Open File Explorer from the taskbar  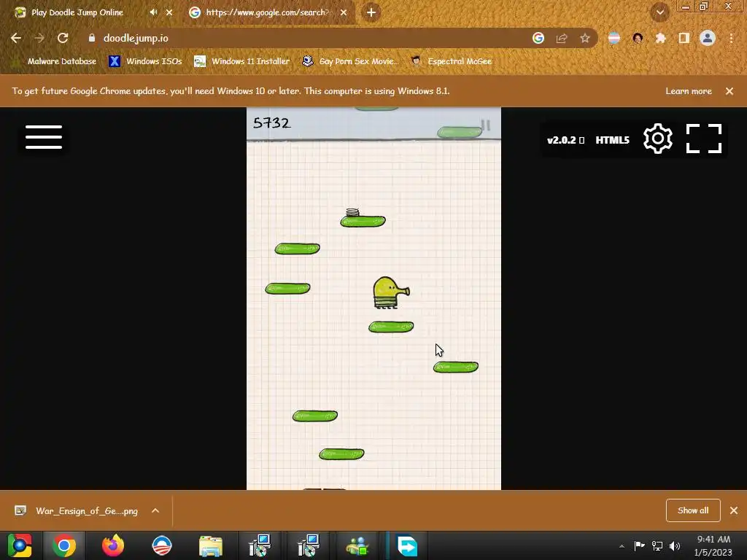click(211, 545)
